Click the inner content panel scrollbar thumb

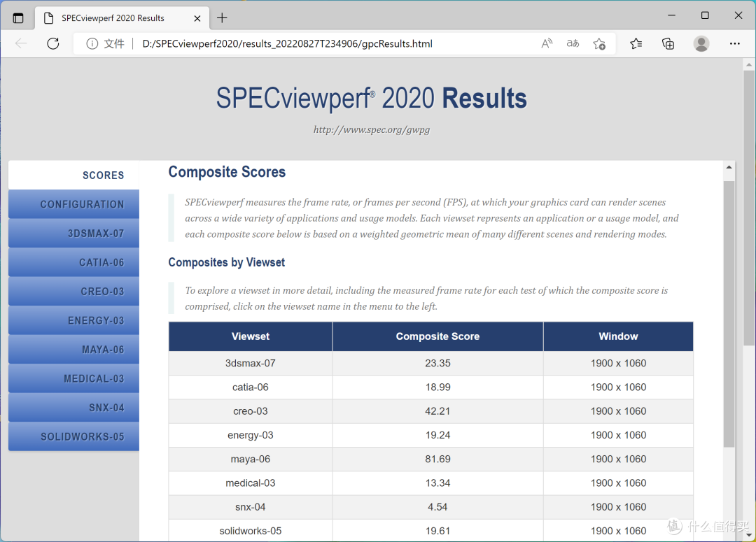click(x=729, y=313)
